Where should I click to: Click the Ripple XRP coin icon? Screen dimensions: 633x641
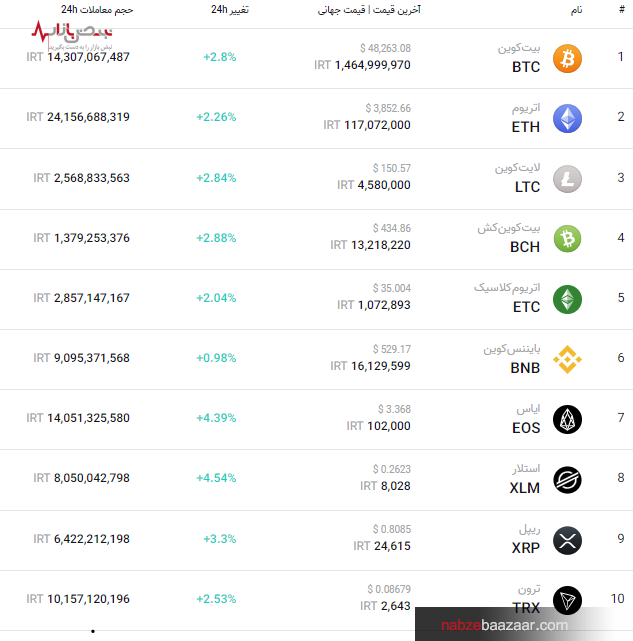pyautogui.click(x=567, y=539)
